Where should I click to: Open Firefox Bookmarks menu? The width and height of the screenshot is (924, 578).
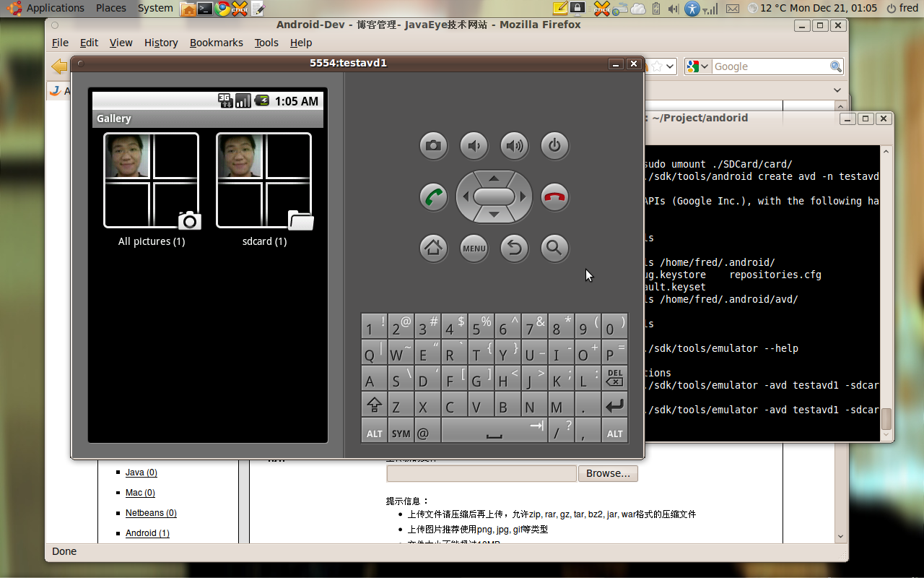217,43
